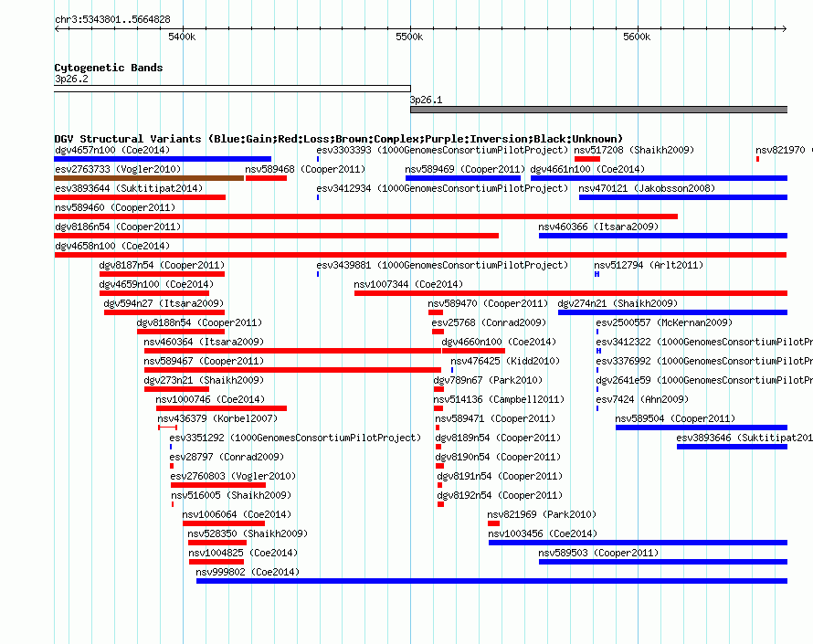Click the nsv436379 (Korbel2007) label
This screenshot has width=813, height=644.
[x=217, y=419]
